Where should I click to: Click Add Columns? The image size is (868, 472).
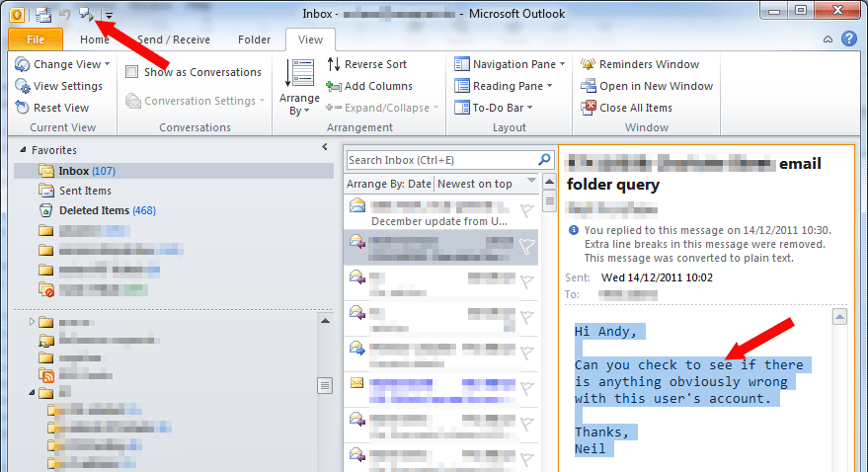pyautogui.click(x=369, y=86)
